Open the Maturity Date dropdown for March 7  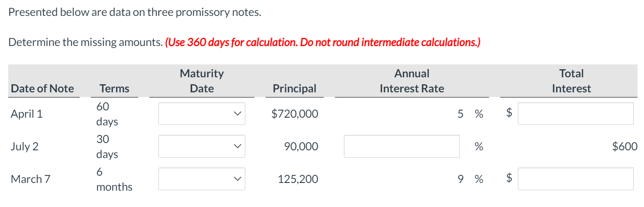point(201,179)
